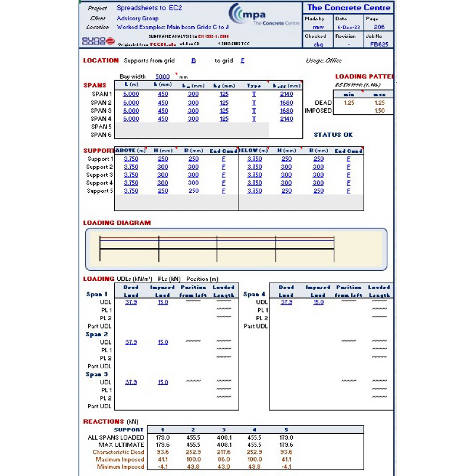This screenshot has width=476, height=476.
Task: Select the page number 206
Action: tap(379, 27)
